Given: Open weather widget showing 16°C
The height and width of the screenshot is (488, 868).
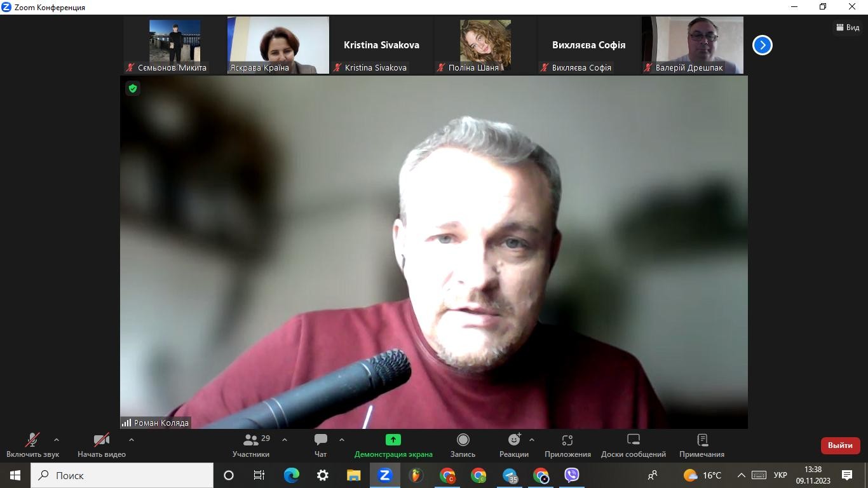Looking at the screenshot, I should tap(702, 475).
